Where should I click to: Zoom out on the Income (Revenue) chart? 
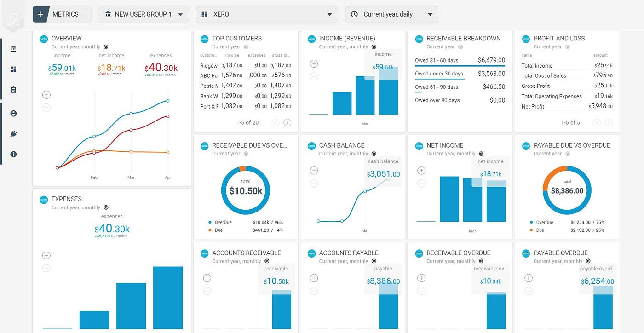coord(313,76)
